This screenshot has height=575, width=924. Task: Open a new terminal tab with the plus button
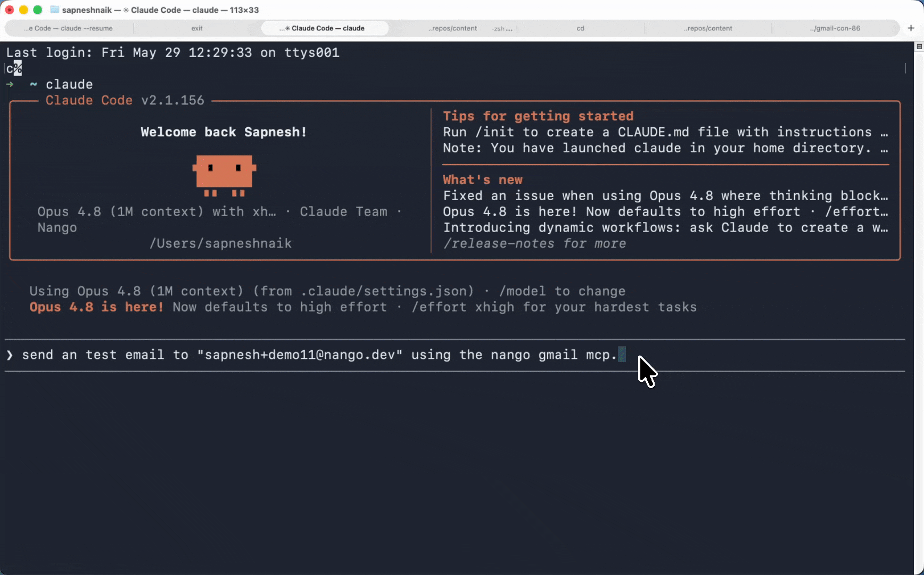[x=911, y=28]
